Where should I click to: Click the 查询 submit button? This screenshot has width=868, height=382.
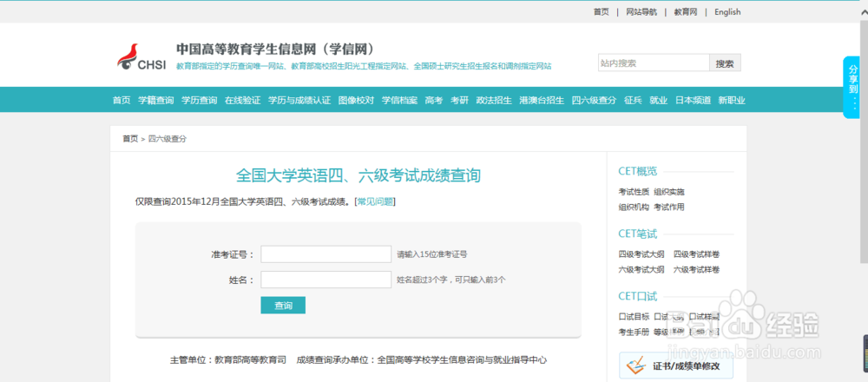pos(283,305)
